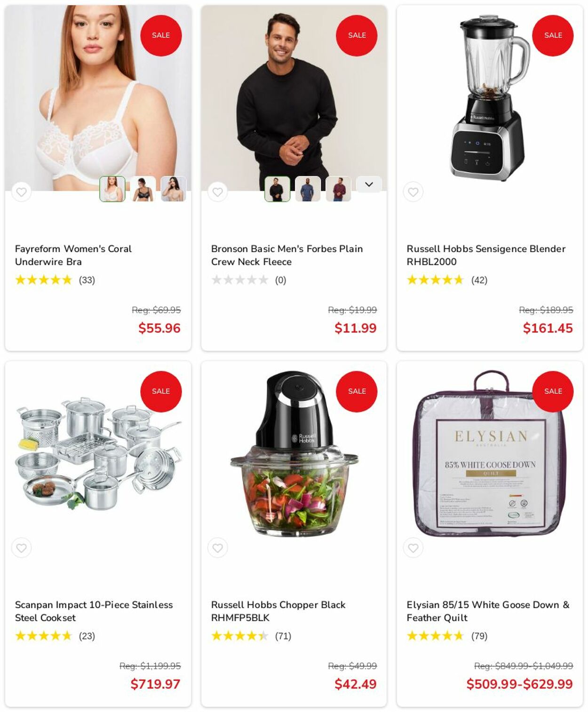Heart the Russell Hobbs Sensigence Blender
This screenshot has width=588, height=712.
(413, 192)
